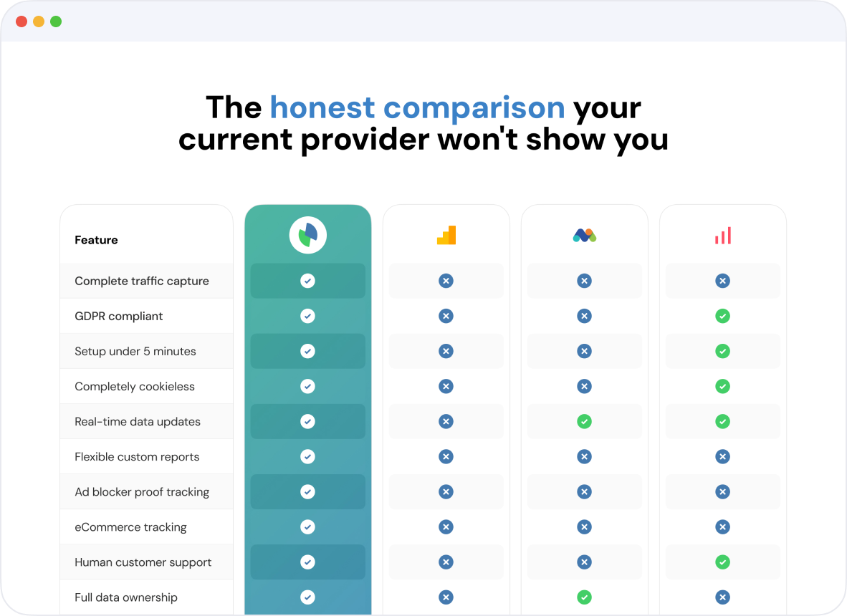Select the Setup under 5 minutes row label
Viewport: 847px width, 616px height.
[x=135, y=352]
